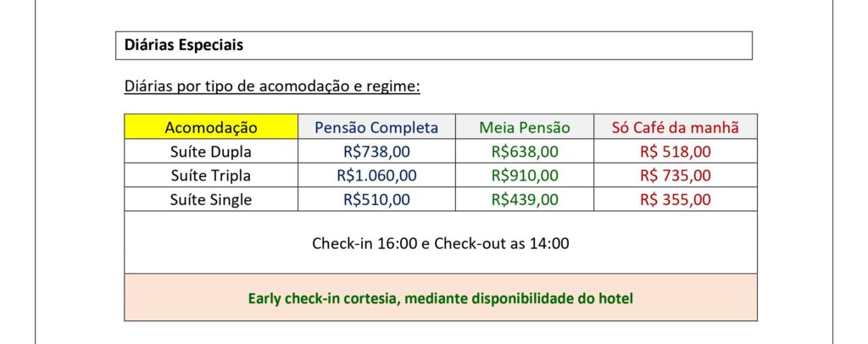Select the Só Café da manhã header
868x344 pixels.
pyautogui.click(x=676, y=127)
